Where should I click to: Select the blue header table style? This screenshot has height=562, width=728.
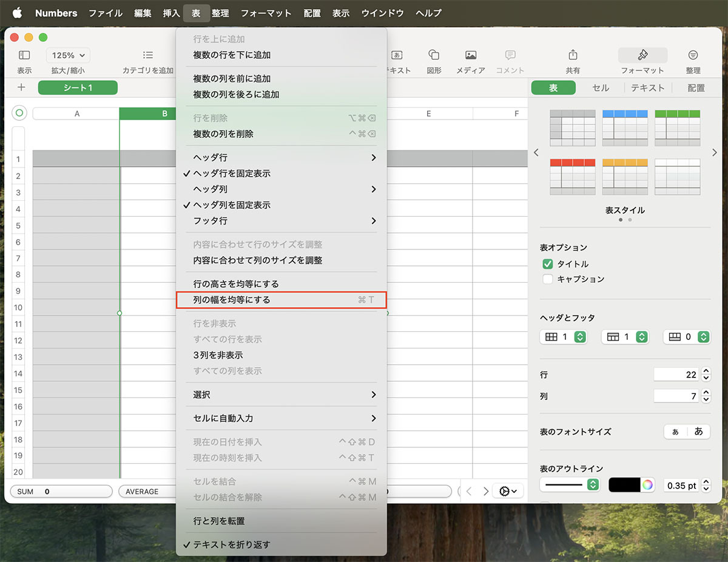pos(625,128)
